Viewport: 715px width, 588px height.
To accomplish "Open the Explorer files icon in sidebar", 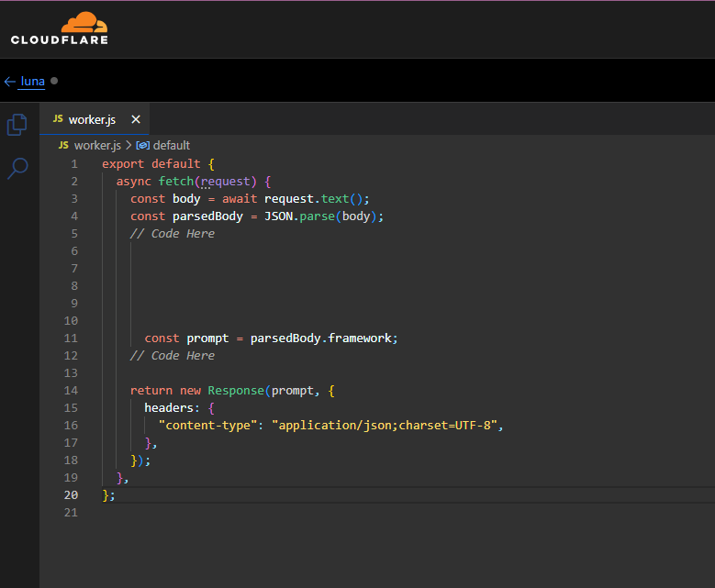I will pyautogui.click(x=17, y=125).
